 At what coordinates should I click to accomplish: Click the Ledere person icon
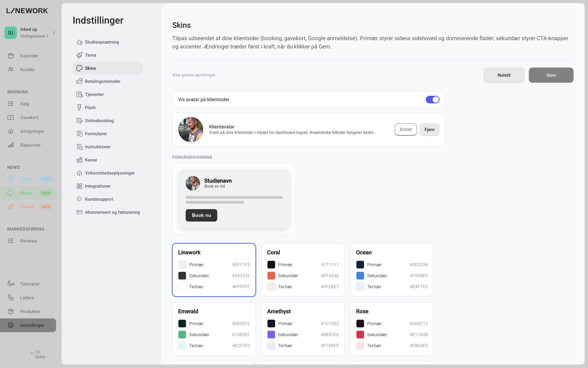pyautogui.click(x=11, y=298)
